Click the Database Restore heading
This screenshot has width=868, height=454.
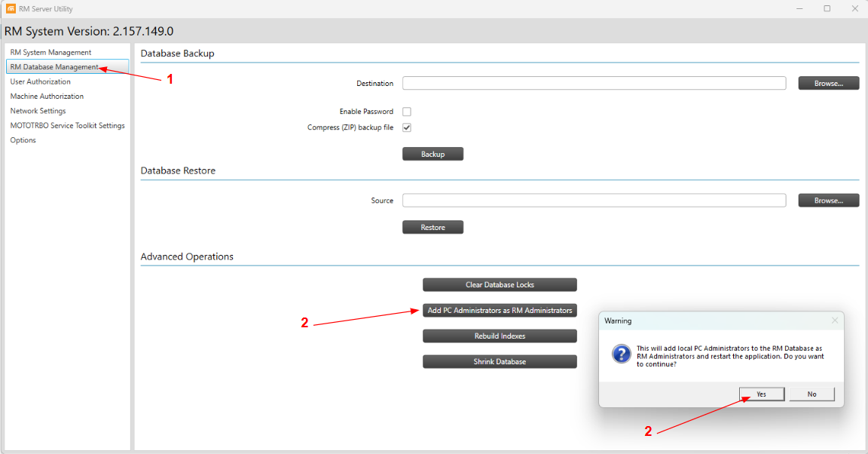(x=178, y=170)
